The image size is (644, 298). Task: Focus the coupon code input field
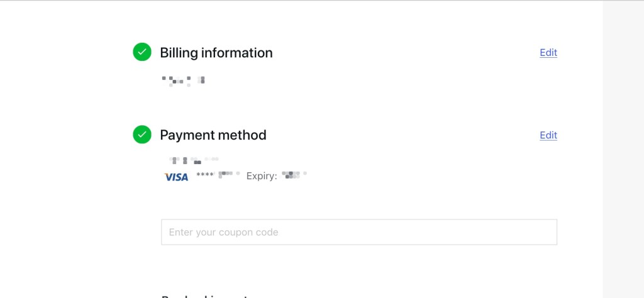pyautogui.click(x=359, y=232)
